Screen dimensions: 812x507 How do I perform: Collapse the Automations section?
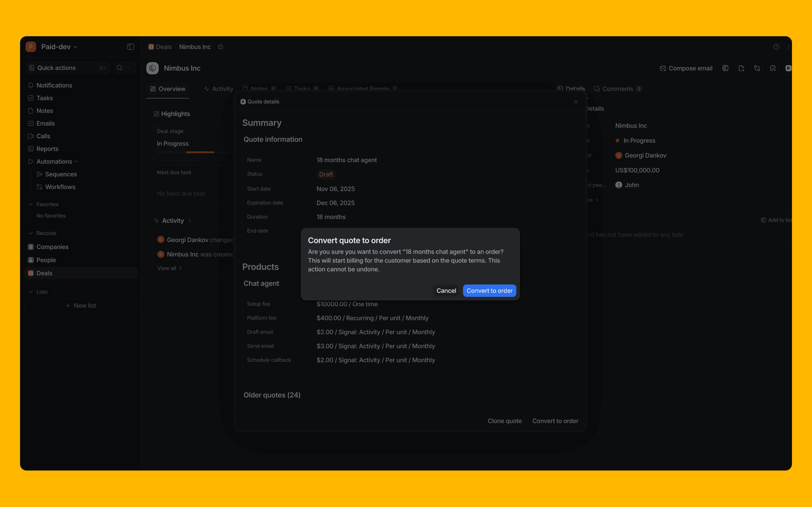pos(77,162)
